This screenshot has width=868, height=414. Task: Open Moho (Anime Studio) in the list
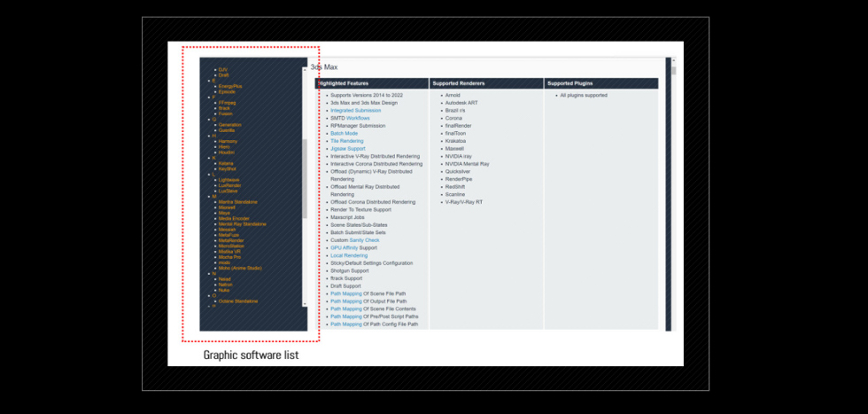[x=240, y=269]
